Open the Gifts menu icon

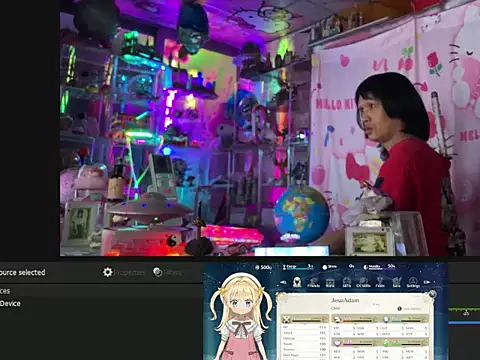coord(347,283)
